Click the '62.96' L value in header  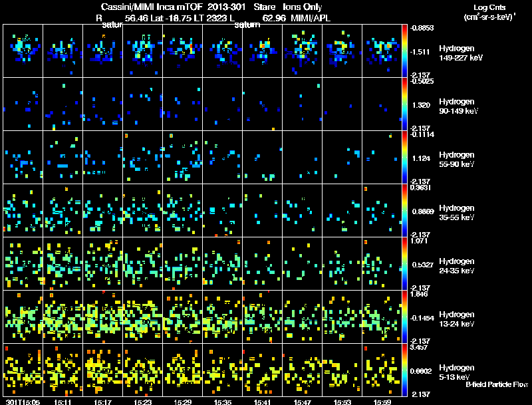274,19
